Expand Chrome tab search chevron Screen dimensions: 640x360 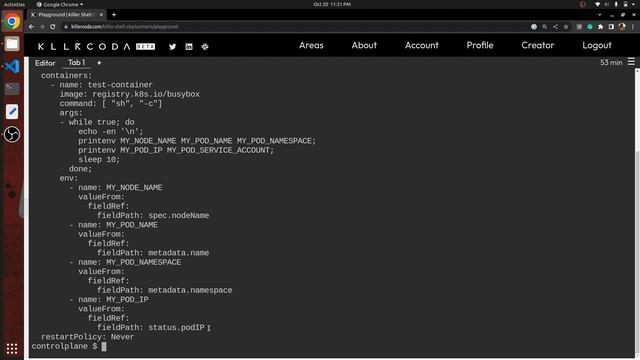pos(599,15)
